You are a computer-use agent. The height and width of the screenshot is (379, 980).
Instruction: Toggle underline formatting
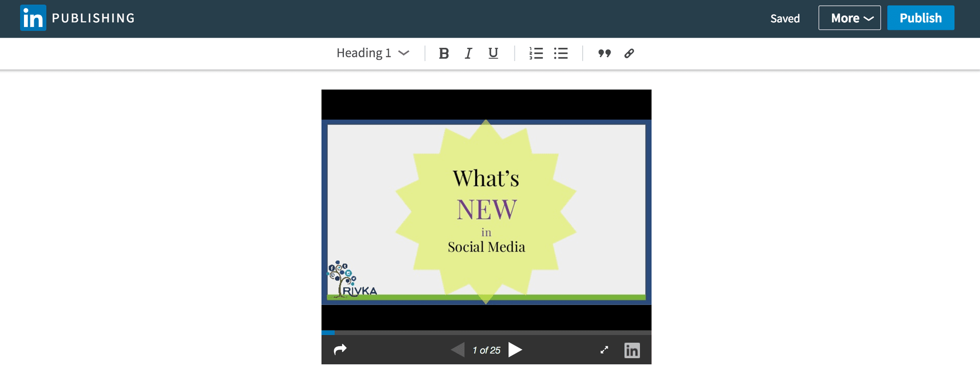tap(493, 53)
